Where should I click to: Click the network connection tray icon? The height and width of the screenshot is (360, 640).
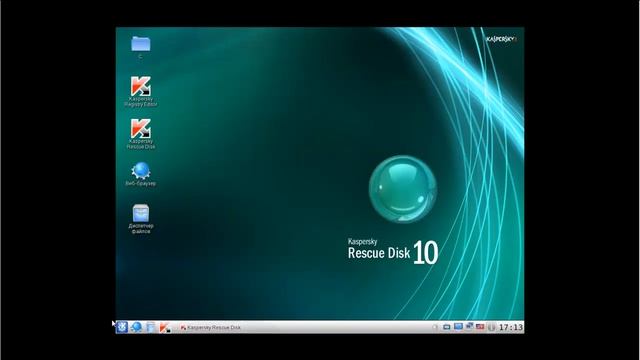coord(469,326)
